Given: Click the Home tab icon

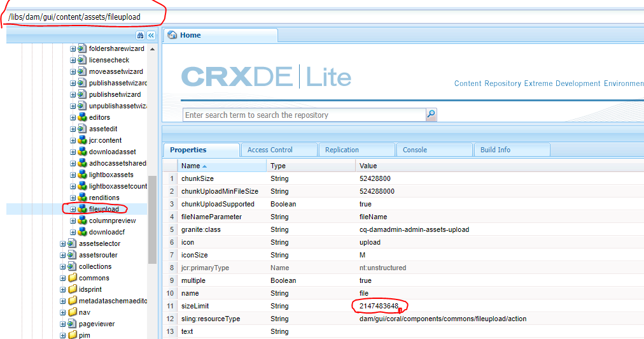Looking at the screenshot, I should [172, 35].
